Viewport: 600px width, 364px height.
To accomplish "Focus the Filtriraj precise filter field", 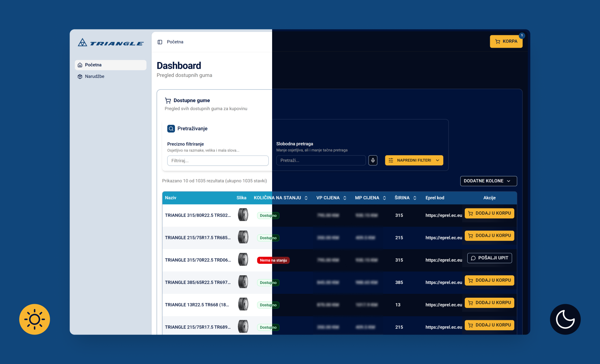I will (x=218, y=161).
